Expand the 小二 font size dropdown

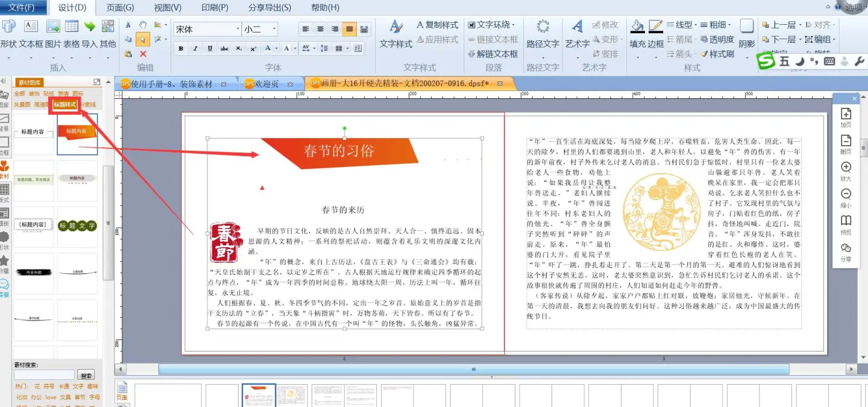pyautogui.click(x=274, y=29)
